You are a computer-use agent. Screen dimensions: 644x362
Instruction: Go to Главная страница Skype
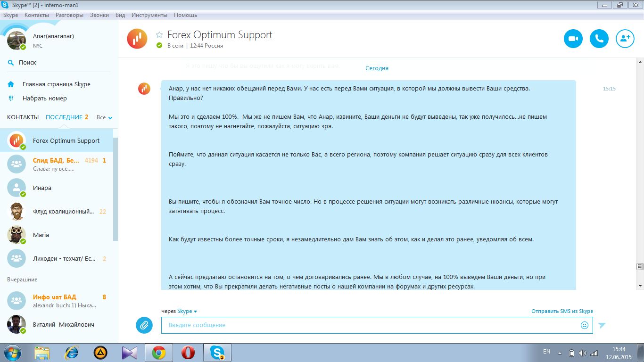57,84
